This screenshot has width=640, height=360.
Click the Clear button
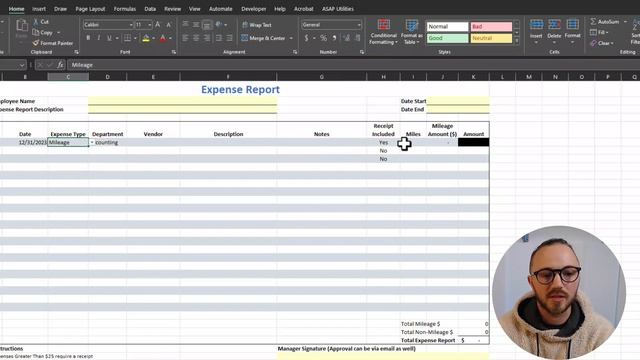(601, 43)
